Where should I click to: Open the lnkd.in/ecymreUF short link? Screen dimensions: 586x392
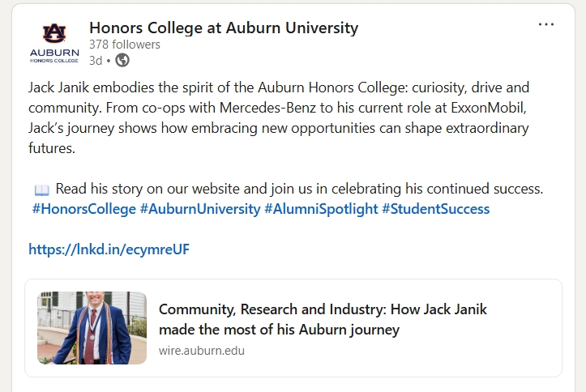(x=109, y=249)
